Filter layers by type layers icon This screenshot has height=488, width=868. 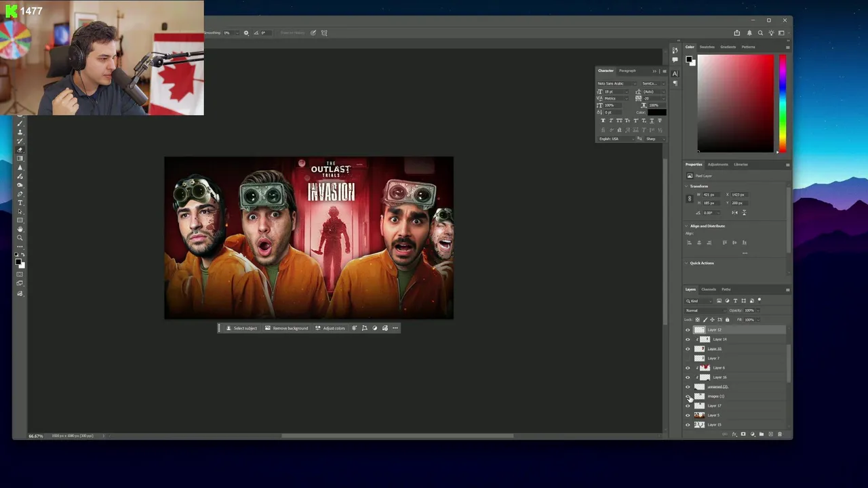coord(735,301)
